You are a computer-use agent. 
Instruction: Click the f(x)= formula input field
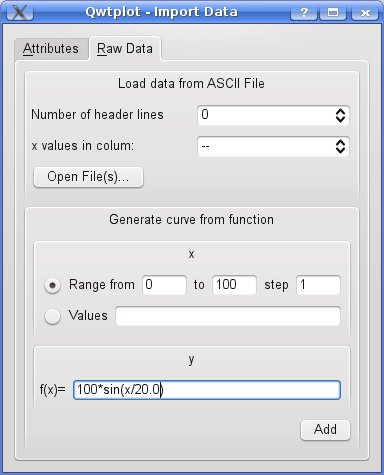(207, 390)
